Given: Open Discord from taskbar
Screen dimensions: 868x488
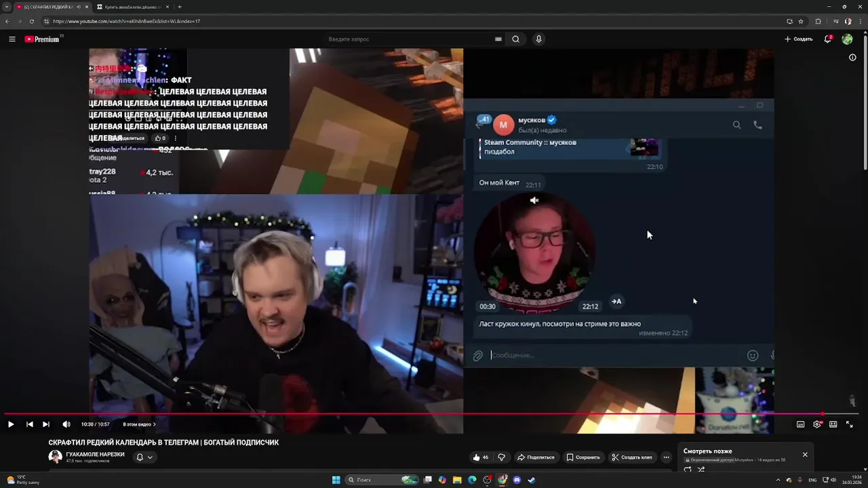Looking at the screenshot, I should 517,480.
